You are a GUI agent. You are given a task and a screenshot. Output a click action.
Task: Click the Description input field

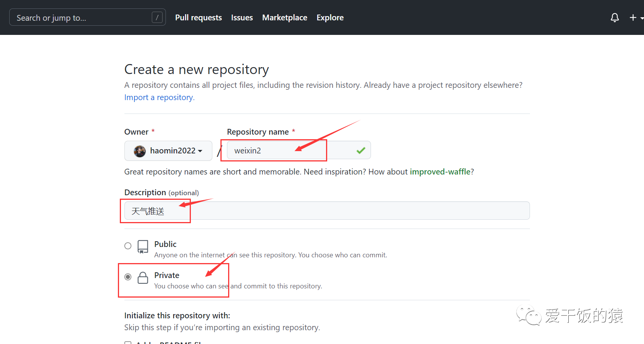click(327, 211)
